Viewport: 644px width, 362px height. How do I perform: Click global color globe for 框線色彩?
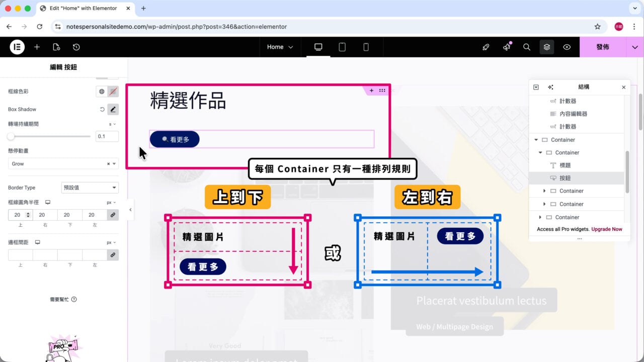pyautogui.click(x=102, y=92)
